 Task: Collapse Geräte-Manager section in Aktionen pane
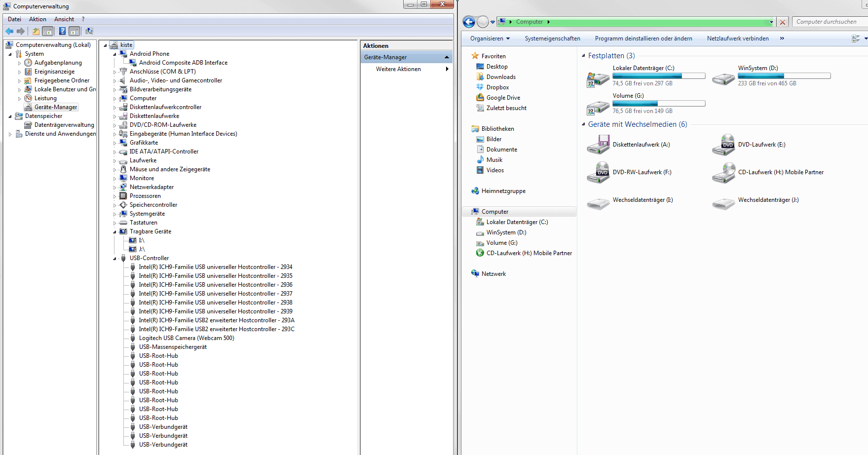click(x=447, y=57)
